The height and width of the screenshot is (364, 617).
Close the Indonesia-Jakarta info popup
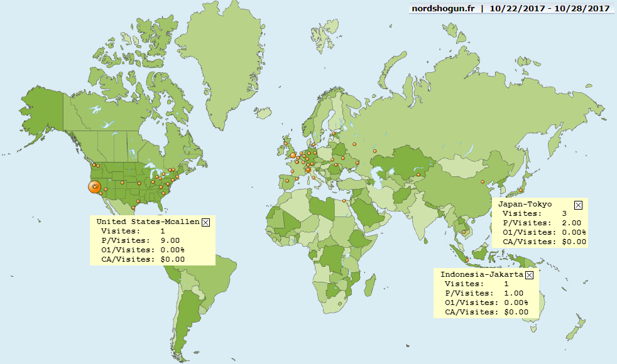529,275
